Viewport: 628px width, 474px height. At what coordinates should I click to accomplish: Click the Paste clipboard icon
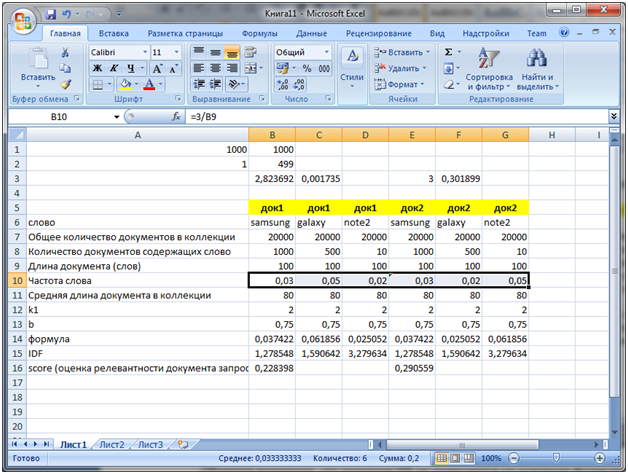coord(38,60)
